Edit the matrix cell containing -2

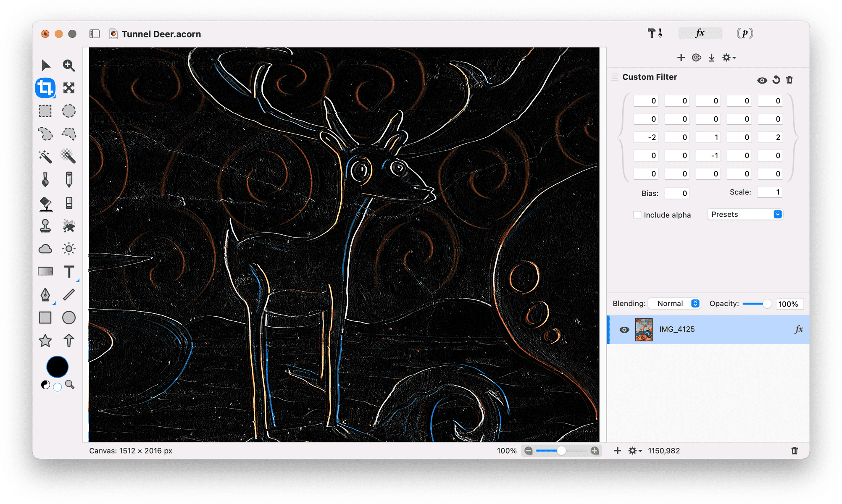tap(646, 137)
